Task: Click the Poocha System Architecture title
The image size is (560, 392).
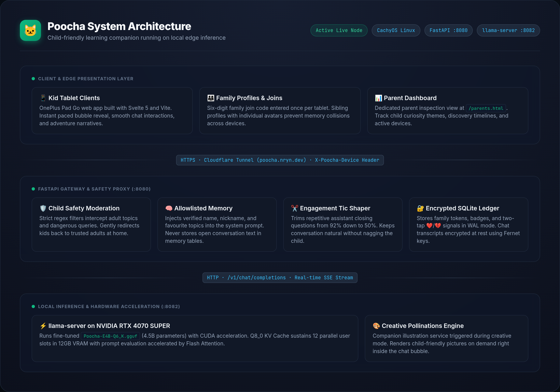Action: (x=119, y=26)
